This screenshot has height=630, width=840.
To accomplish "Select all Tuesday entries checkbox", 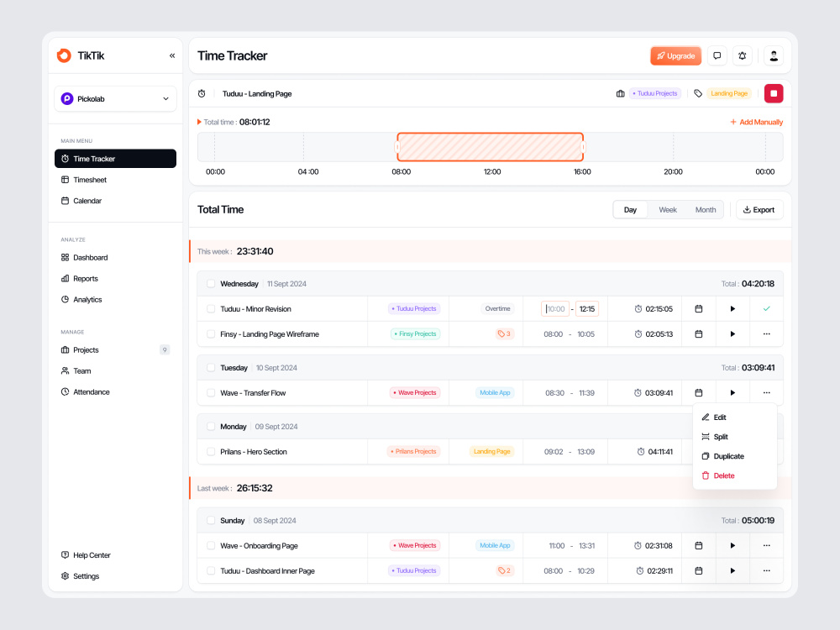I will click(211, 368).
